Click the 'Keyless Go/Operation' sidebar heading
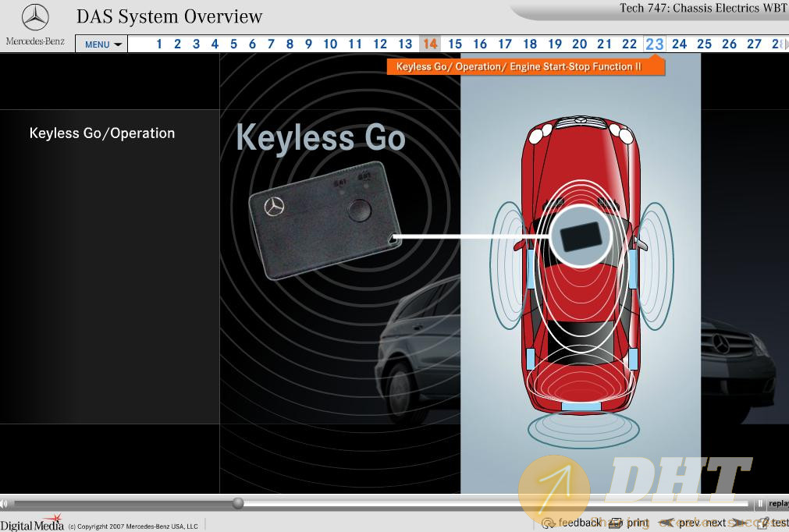 [102, 133]
